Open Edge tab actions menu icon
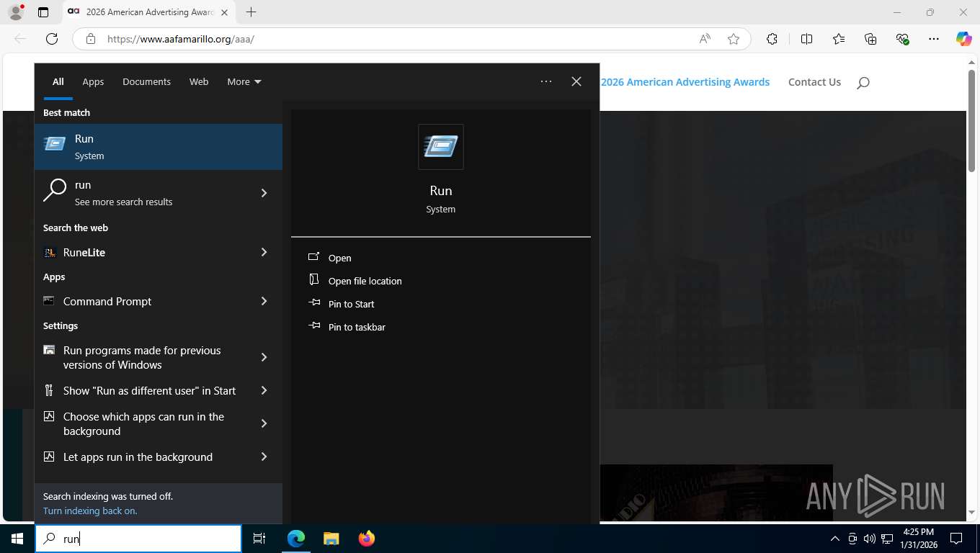Viewport: 980px width, 553px height. pos(43,12)
